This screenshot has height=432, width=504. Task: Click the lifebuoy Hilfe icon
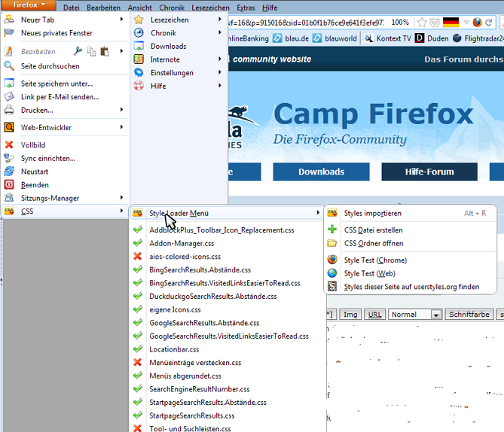[x=139, y=86]
